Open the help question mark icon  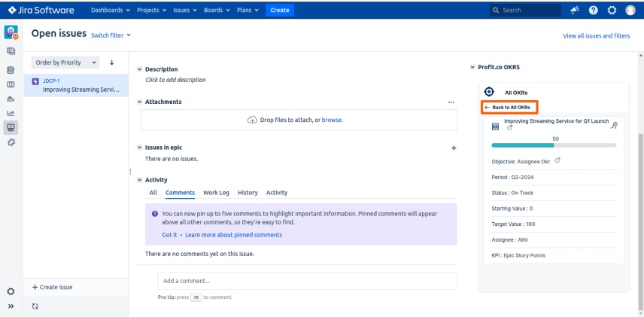593,11
